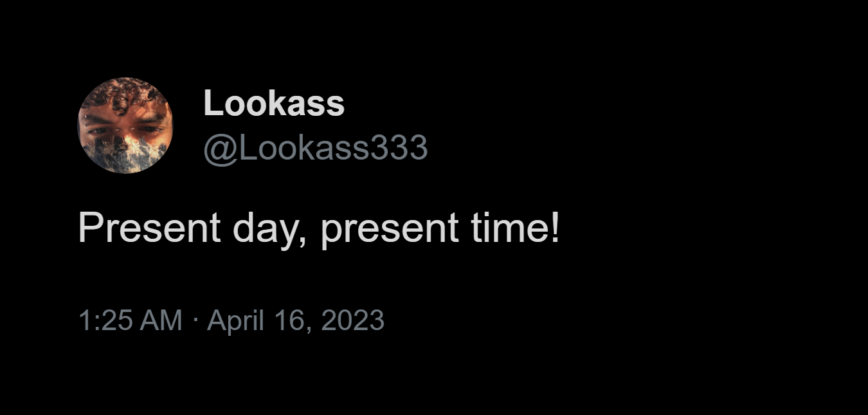
Task: Select the April 16, 2023 date
Action: 296,320
